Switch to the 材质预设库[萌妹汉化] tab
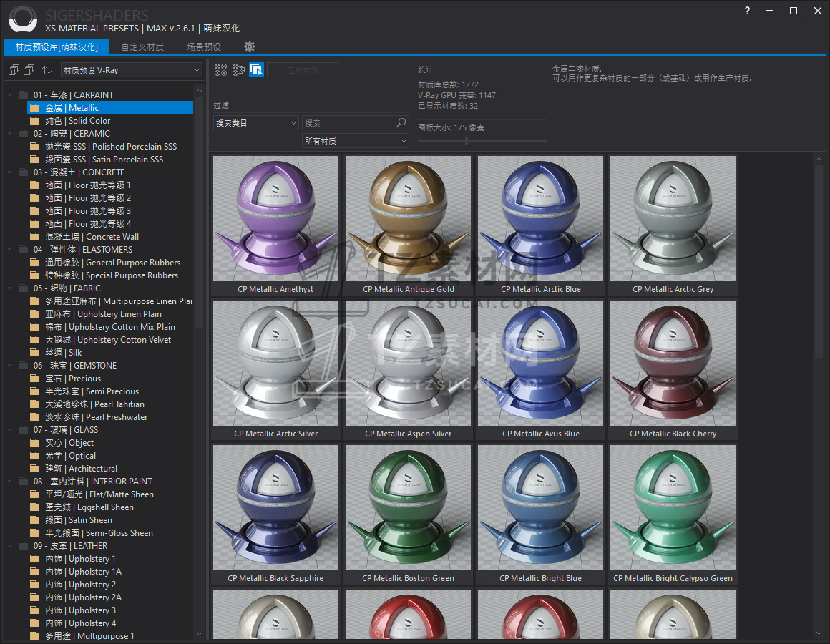Viewport: 830px width, 644px height. (x=57, y=47)
